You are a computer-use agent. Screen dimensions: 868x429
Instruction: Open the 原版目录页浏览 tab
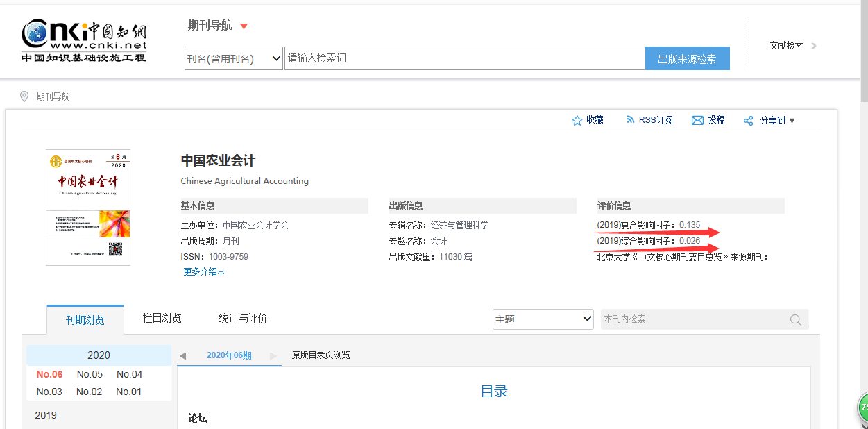coord(321,355)
